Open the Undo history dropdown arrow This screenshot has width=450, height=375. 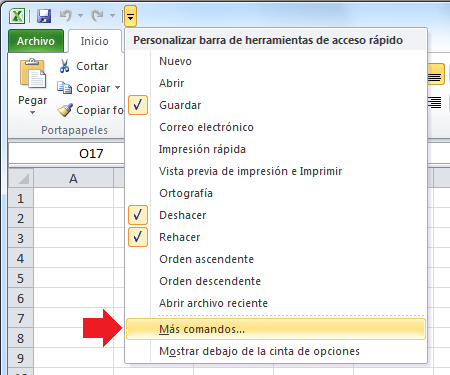(80, 15)
